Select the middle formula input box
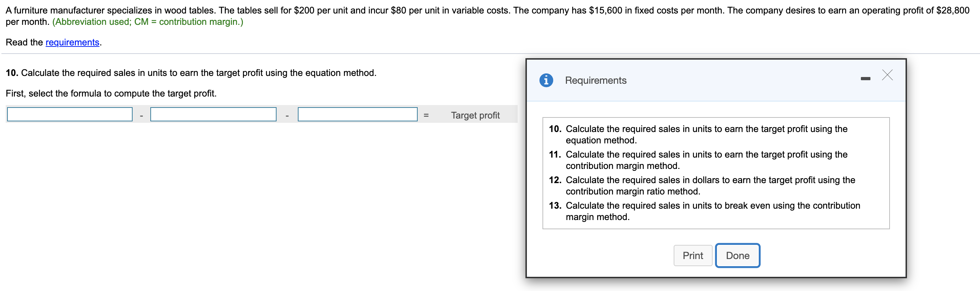 point(213,114)
